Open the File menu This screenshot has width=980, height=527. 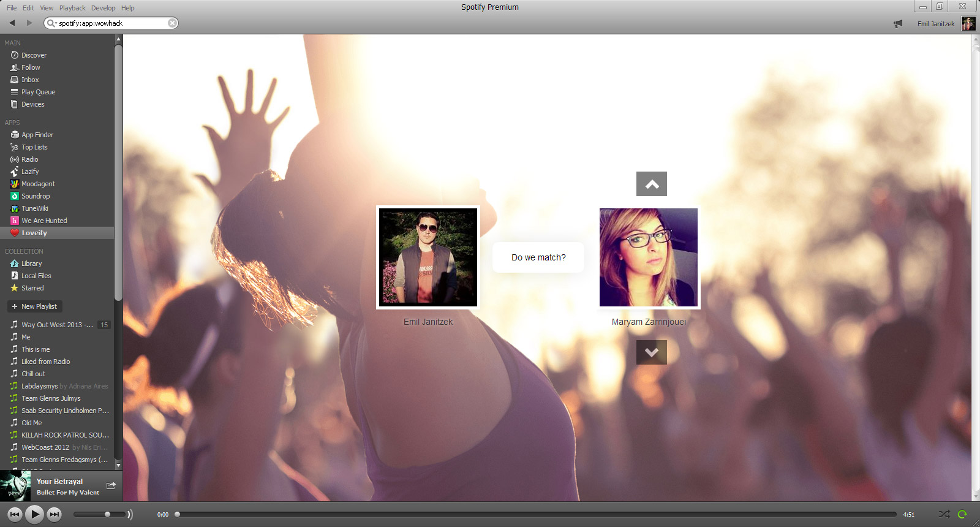pyautogui.click(x=12, y=8)
